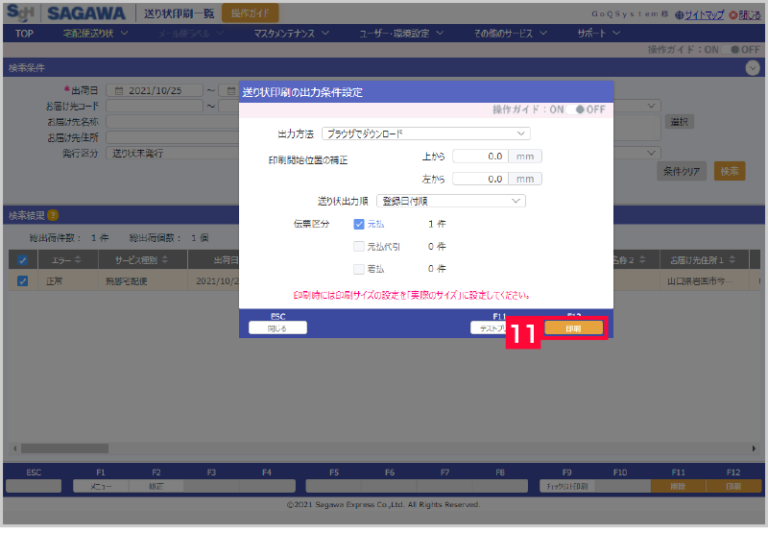Go to the TOP menu item
The height and width of the screenshot is (533, 768).
coord(25,33)
